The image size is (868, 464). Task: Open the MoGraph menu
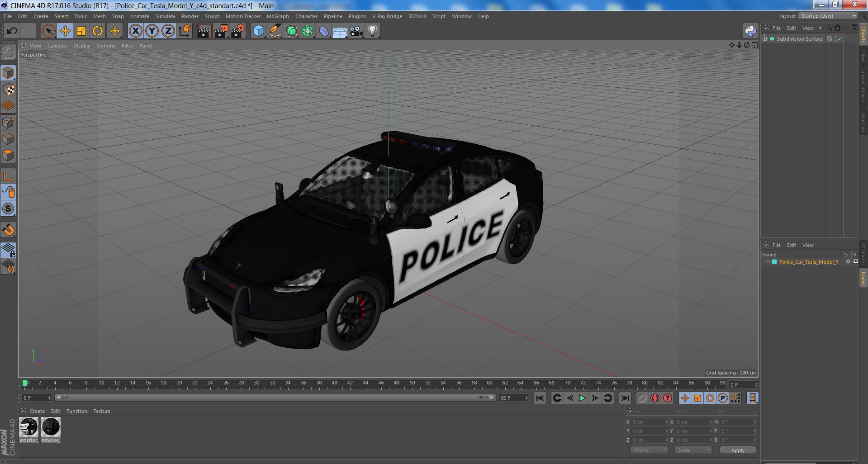(x=278, y=16)
